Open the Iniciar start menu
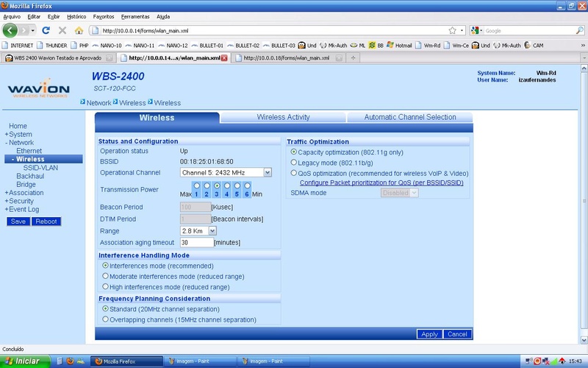Image resolution: width=588 pixels, height=368 pixels. coord(25,361)
